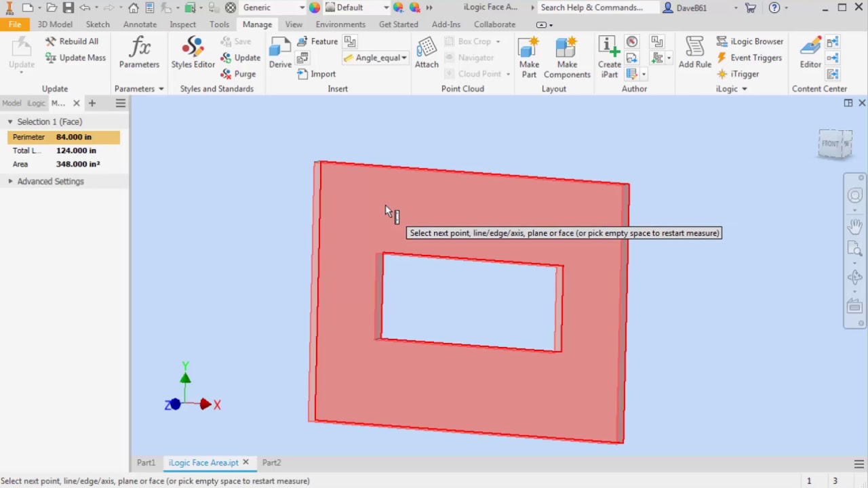This screenshot has height=488, width=868.
Task: Open Content Center Editor
Action: click(810, 53)
